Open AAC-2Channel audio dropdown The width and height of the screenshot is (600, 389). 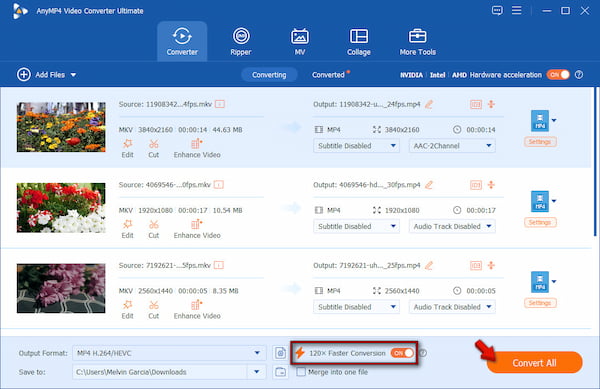452,146
